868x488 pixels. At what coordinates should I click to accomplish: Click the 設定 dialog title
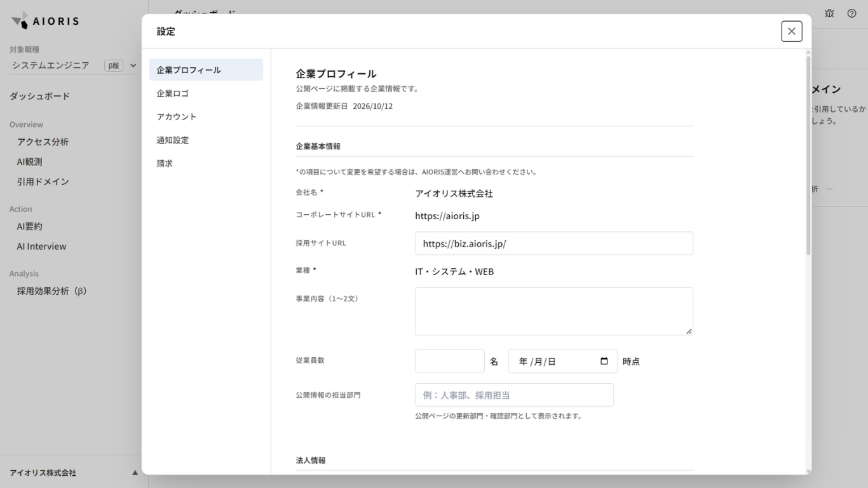pyautogui.click(x=166, y=32)
